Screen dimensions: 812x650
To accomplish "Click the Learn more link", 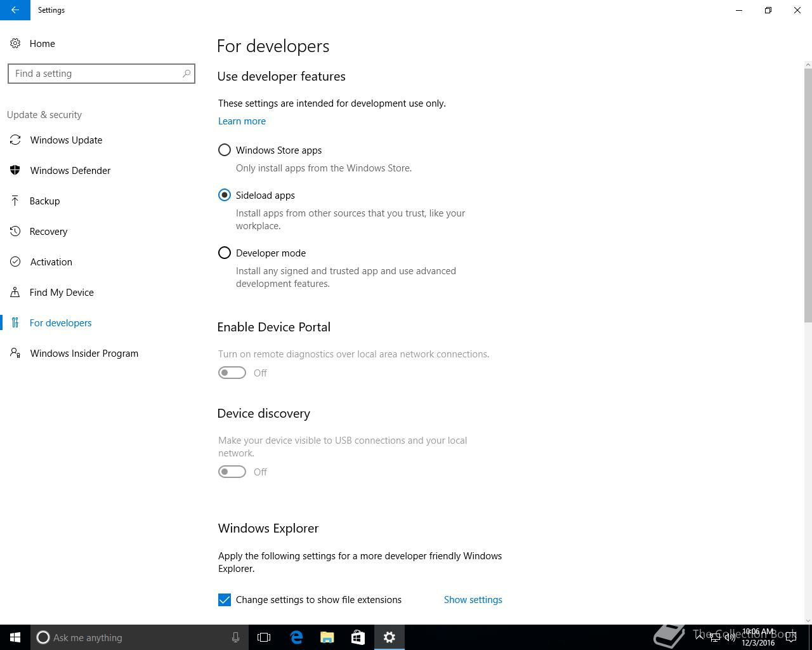I will pos(242,121).
